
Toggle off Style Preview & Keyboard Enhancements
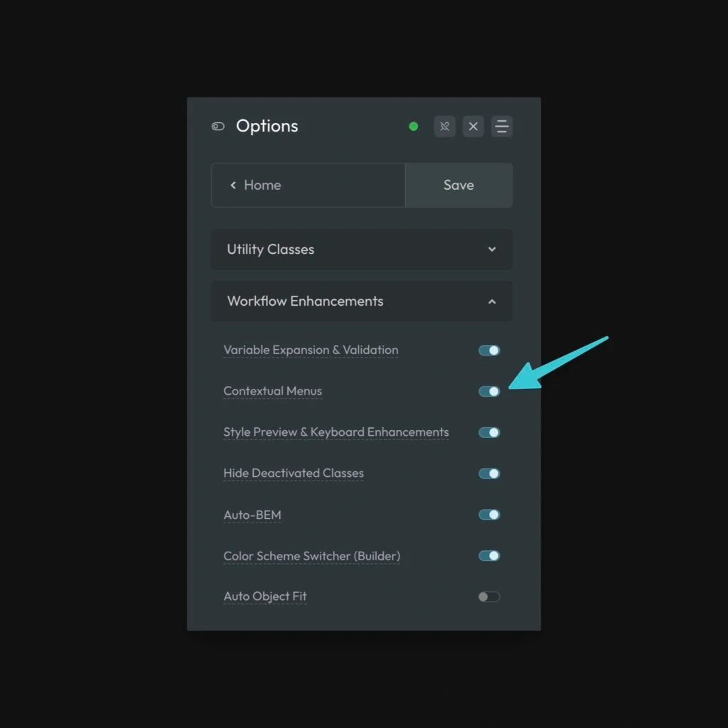pyautogui.click(x=489, y=432)
